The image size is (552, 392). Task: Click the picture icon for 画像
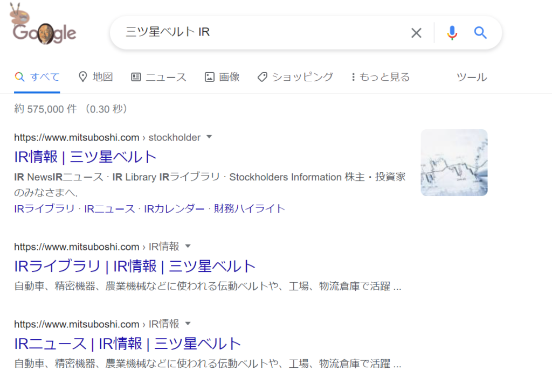pyautogui.click(x=210, y=77)
